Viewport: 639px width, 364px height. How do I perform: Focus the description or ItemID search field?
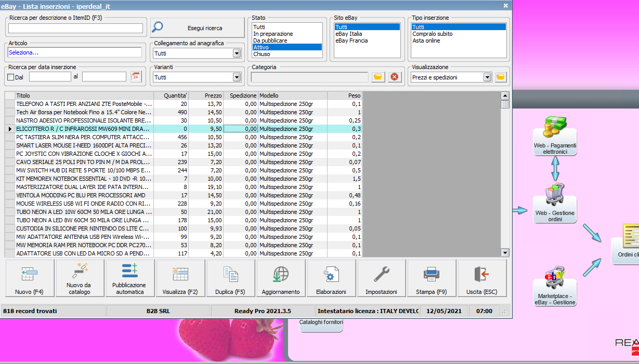[75, 28]
